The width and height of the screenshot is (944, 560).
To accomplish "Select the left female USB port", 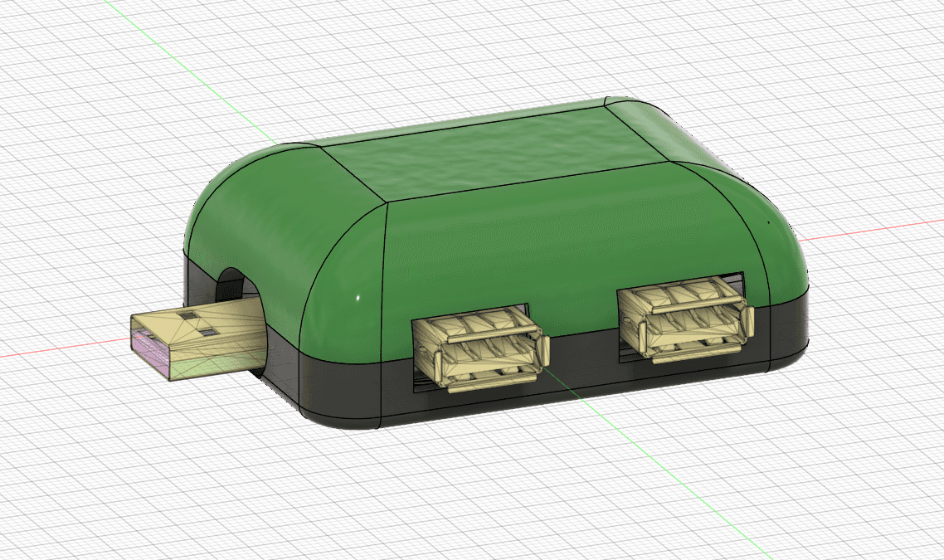I will [480, 348].
